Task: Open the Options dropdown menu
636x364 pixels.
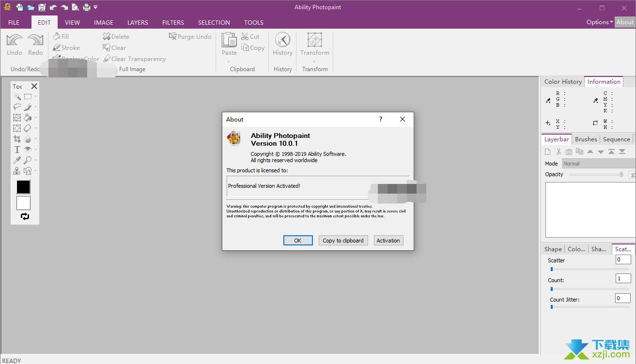Action: tap(600, 22)
